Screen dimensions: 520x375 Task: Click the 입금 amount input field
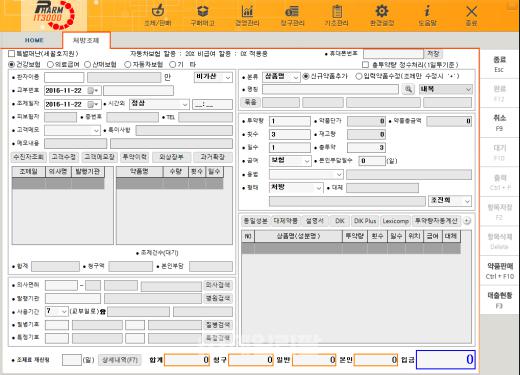coord(446,359)
